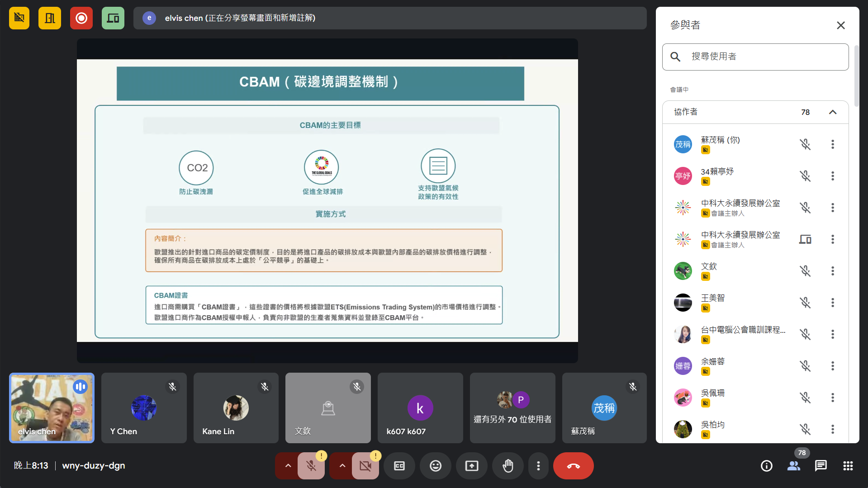Toggle the muted microphone button
Viewport: 868px width, 488px height.
tap(311, 466)
